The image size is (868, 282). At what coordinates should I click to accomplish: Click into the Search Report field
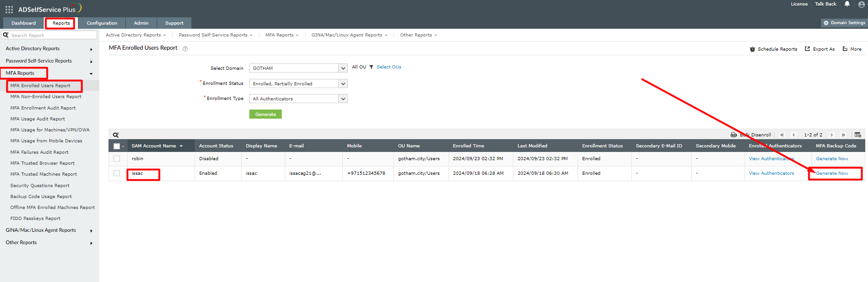(x=52, y=35)
